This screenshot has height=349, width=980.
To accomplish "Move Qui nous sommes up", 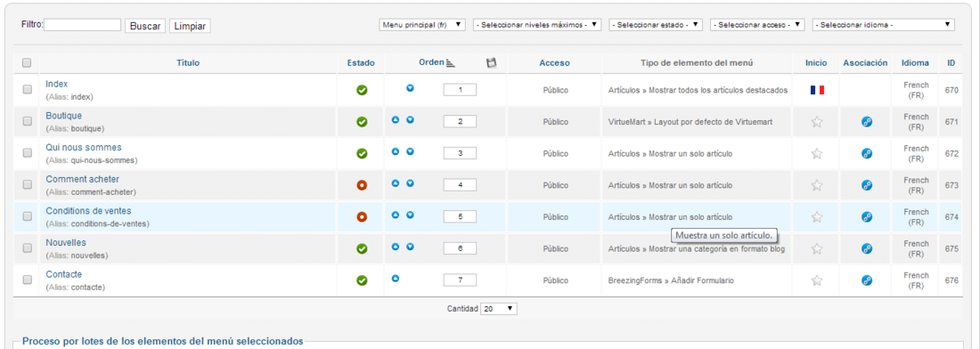I will click(395, 151).
